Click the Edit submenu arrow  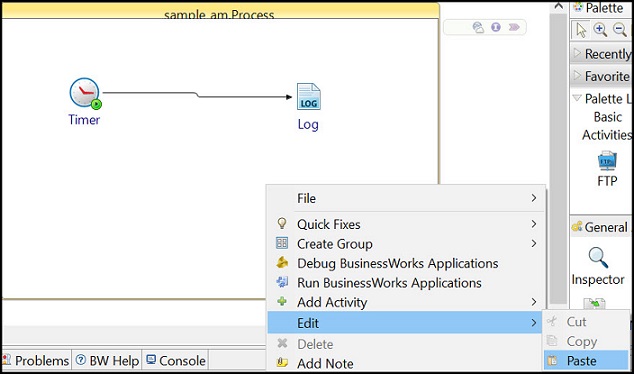point(534,323)
